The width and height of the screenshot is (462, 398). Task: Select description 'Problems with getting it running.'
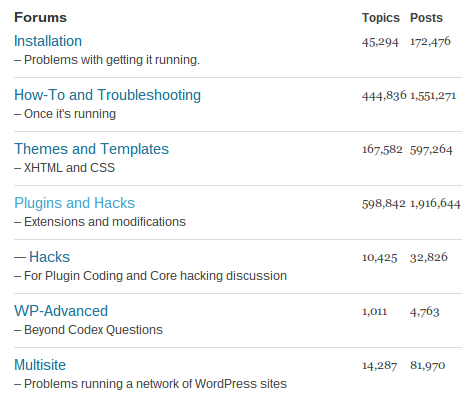pyautogui.click(x=112, y=60)
